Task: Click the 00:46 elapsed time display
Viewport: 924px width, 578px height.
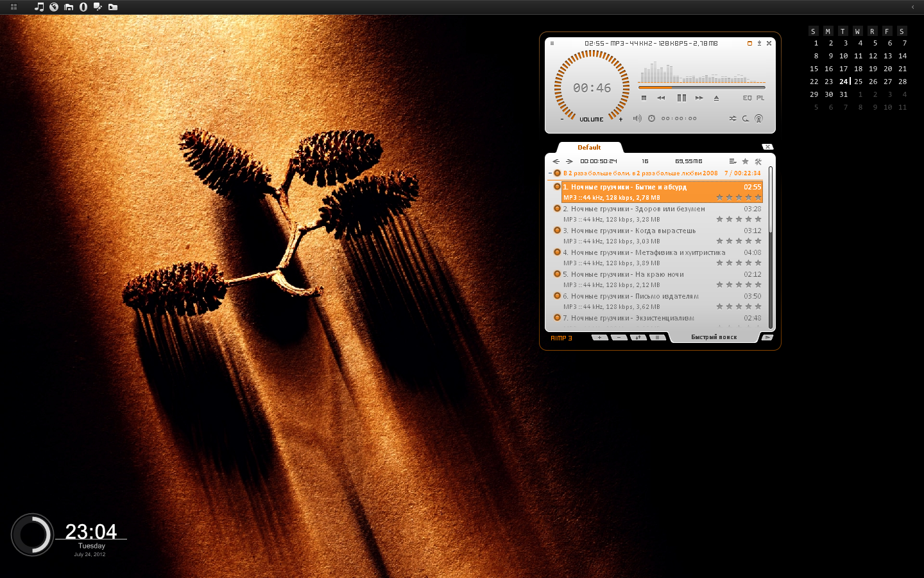Action: pos(592,88)
